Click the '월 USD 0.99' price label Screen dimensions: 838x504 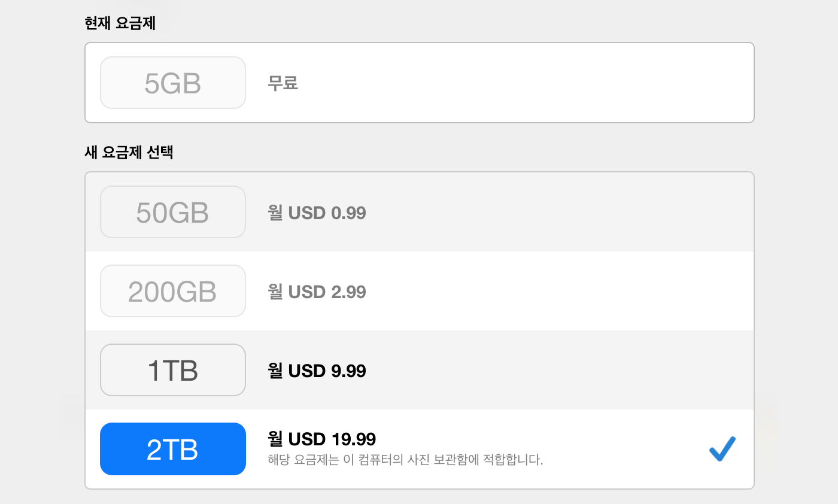(317, 212)
